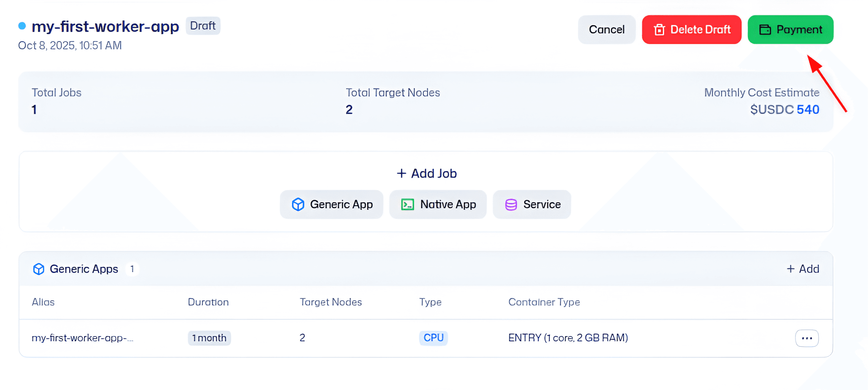
Task: Select the my-first-worker-app job row alias
Action: tap(83, 338)
